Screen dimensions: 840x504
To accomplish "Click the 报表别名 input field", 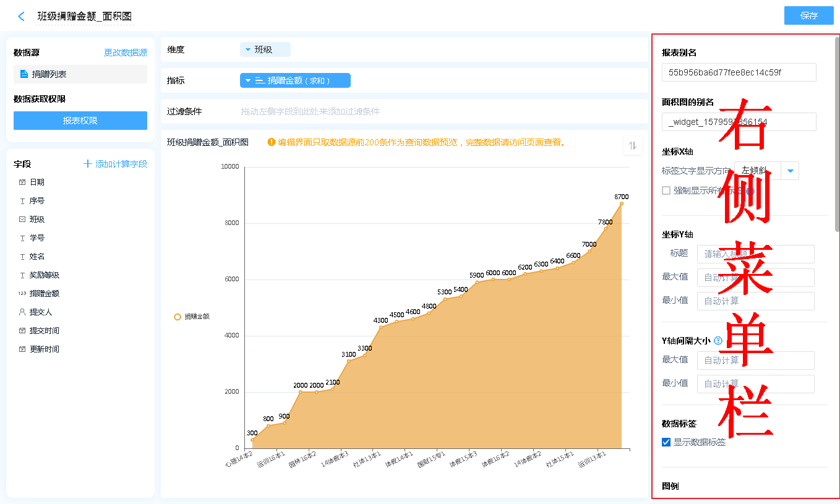I will (739, 72).
